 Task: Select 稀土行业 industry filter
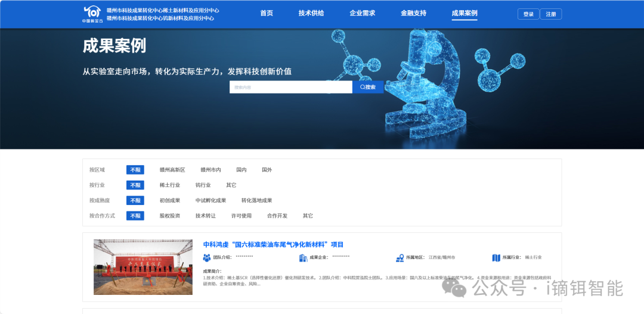[x=169, y=185]
